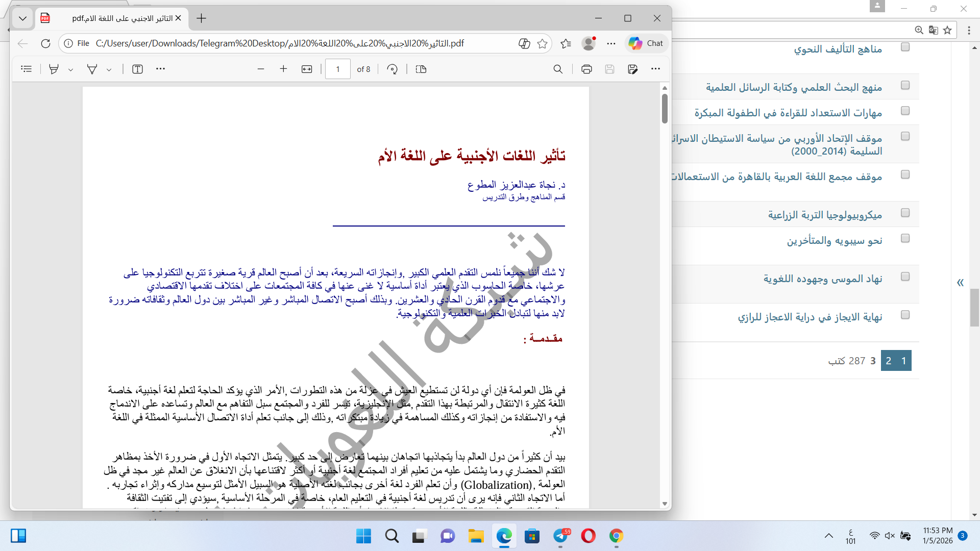Image resolution: width=980 pixels, height=551 pixels.
Task: Open the link مناهج التأليف النحوي
Action: (x=838, y=49)
